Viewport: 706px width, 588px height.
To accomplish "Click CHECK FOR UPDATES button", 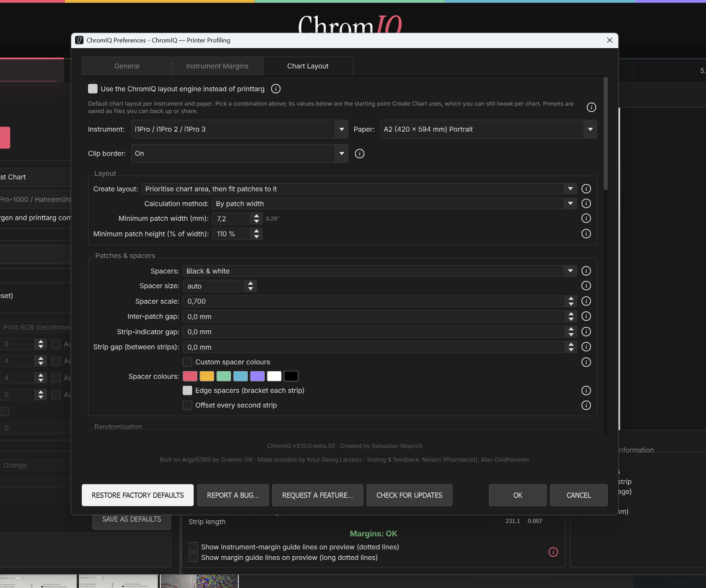I will pyautogui.click(x=409, y=495).
